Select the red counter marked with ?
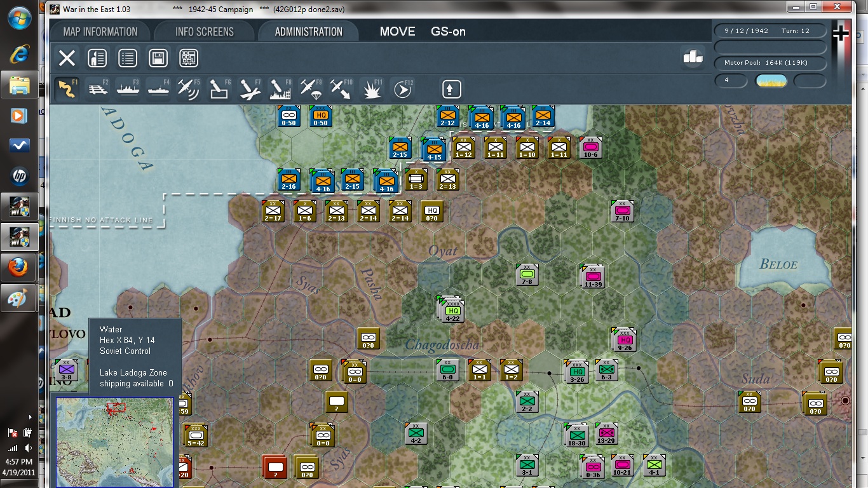 tap(275, 466)
